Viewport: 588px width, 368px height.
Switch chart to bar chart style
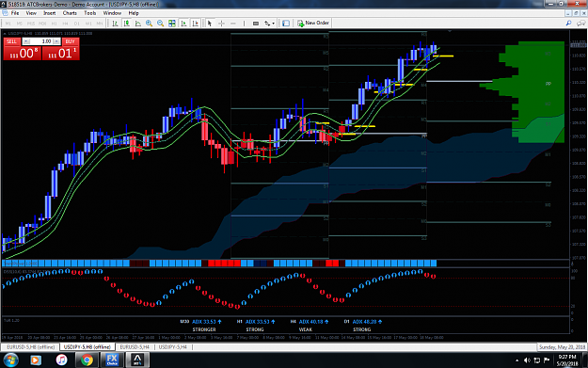click(x=115, y=24)
